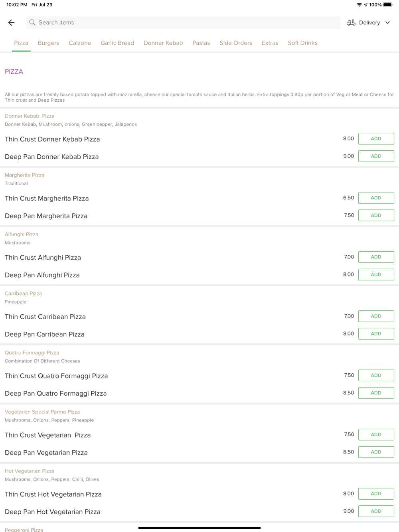
Task: Add Deep Pan Margherita Pizza
Action: [x=376, y=215]
